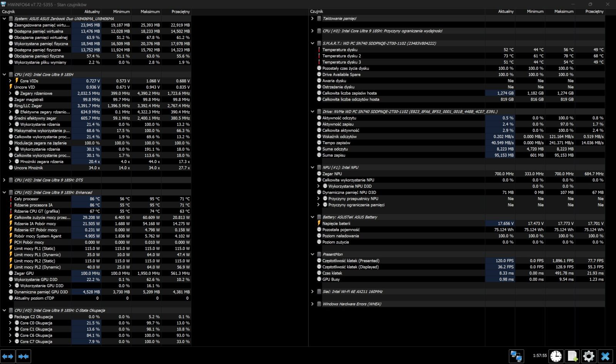Click the Maksimum column header on left panel
Image resolution: width=616 pixels, height=364 pixels.
click(150, 12)
